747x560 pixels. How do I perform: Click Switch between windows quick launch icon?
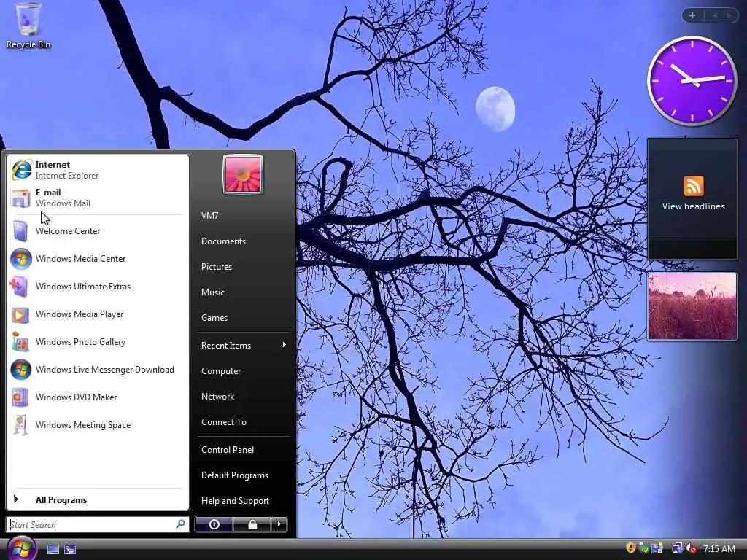pyautogui.click(x=70, y=549)
